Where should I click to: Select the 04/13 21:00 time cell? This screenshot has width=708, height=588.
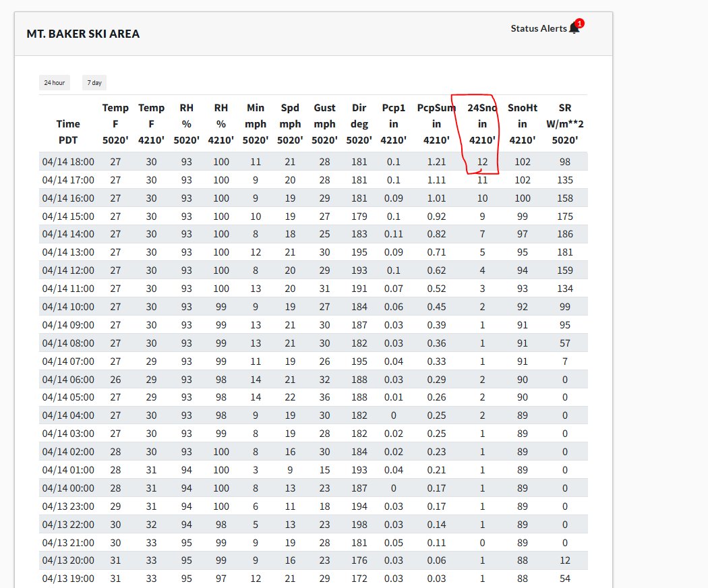click(x=68, y=542)
